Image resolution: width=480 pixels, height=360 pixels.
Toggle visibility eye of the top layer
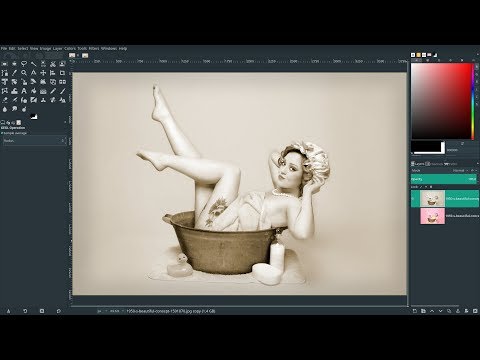tap(414, 199)
